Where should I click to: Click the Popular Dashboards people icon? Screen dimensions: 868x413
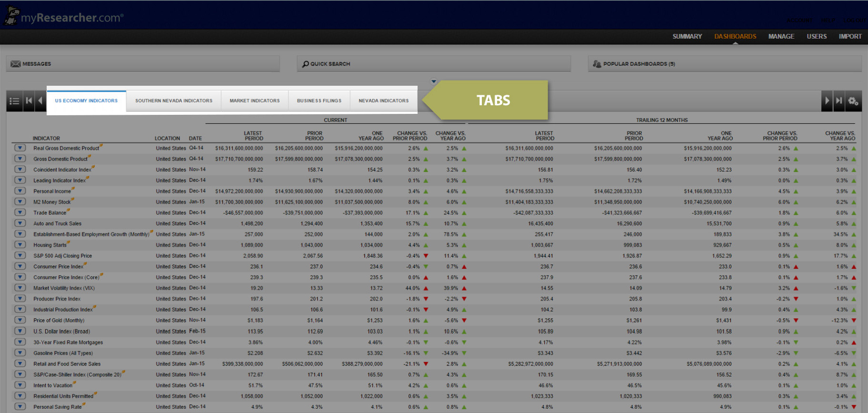(597, 64)
